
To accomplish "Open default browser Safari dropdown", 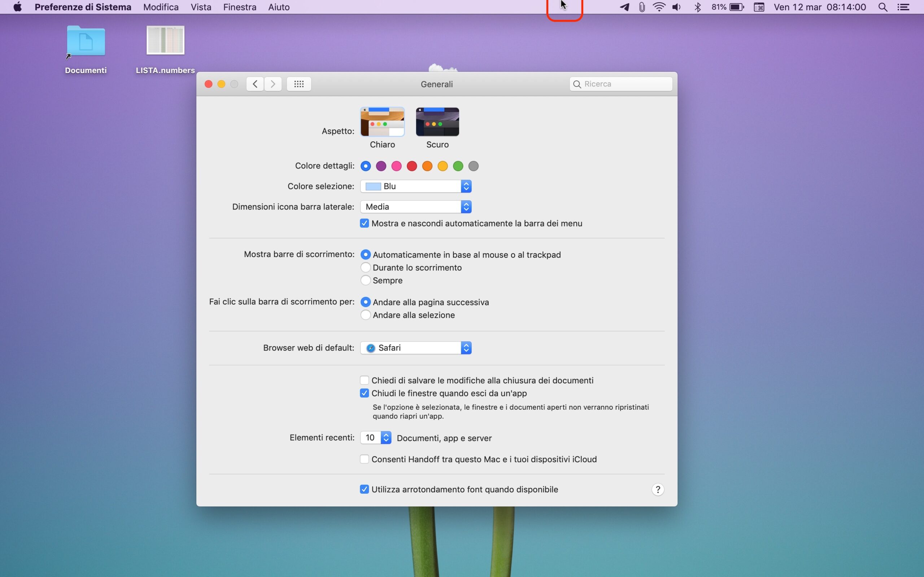I will [x=415, y=348].
